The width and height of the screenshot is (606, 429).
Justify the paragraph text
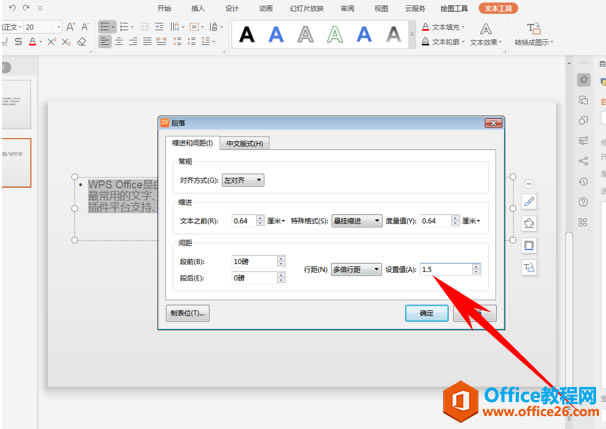point(147,41)
